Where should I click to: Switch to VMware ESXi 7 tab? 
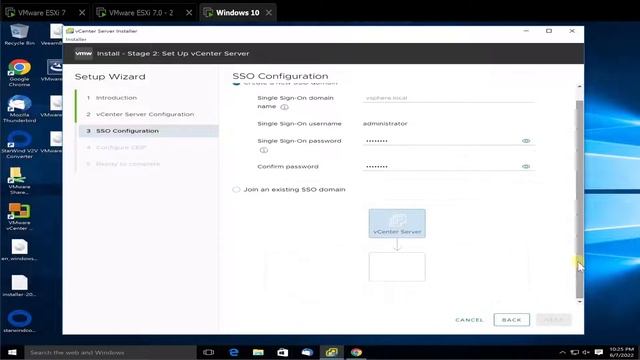pos(41,13)
